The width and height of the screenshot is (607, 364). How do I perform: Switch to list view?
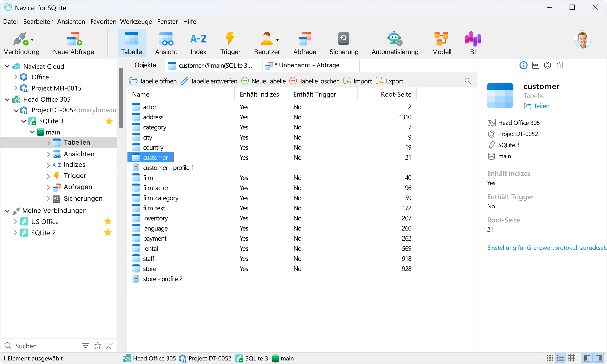pos(560,358)
